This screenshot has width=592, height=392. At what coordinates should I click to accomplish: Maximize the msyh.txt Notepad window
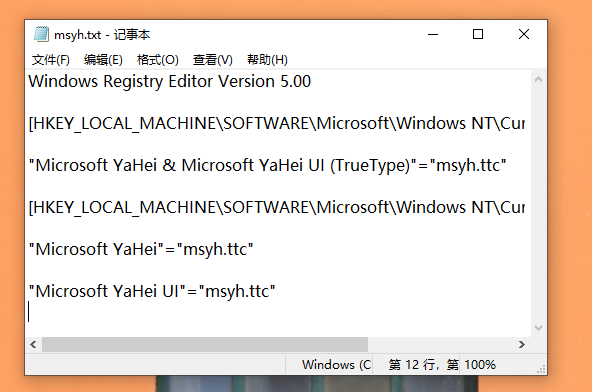coord(478,34)
